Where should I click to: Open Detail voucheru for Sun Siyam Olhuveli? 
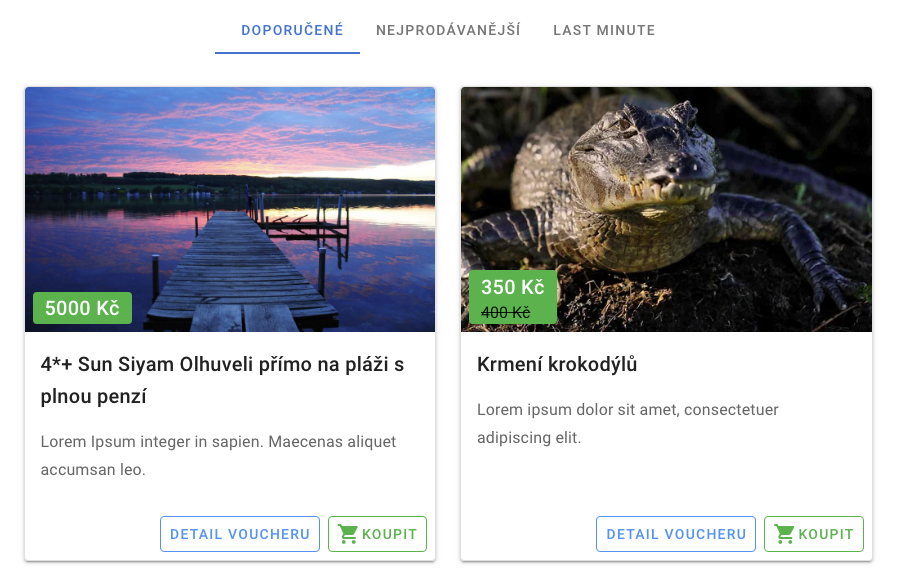(x=240, y=534)
